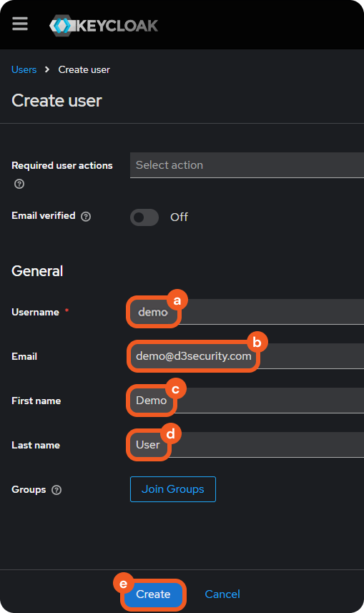Screen dimensions: 364x613
Task: Select the First name input field
Action: [247, 401]
